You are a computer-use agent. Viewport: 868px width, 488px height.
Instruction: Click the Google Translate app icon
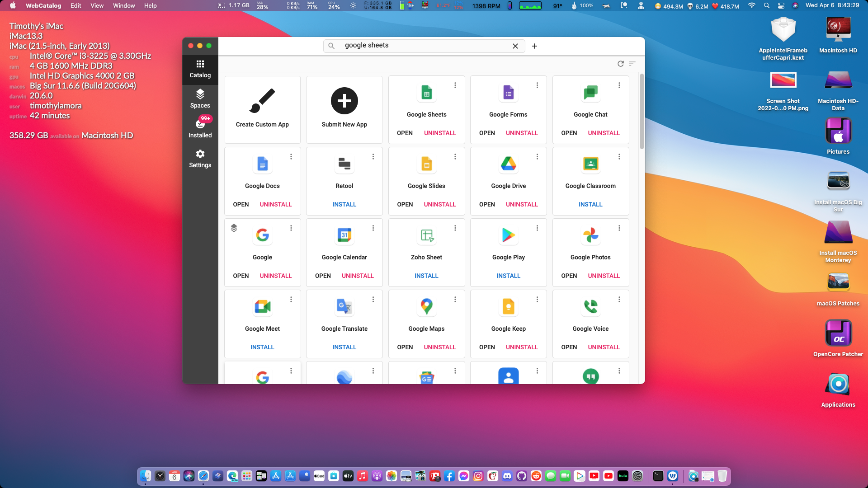tap(344, 306)
